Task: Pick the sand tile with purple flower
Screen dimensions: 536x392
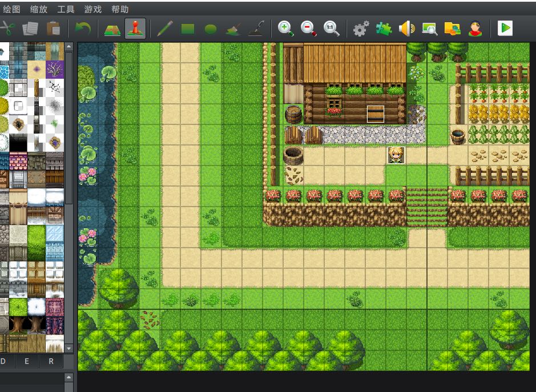Action: click(36, 70)
